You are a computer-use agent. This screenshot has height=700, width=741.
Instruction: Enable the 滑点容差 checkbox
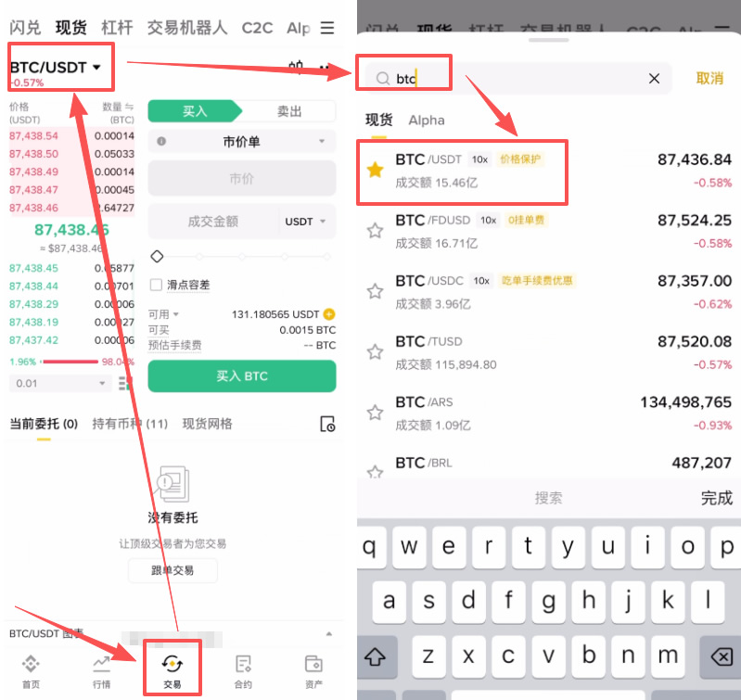[x=157, y=285]
